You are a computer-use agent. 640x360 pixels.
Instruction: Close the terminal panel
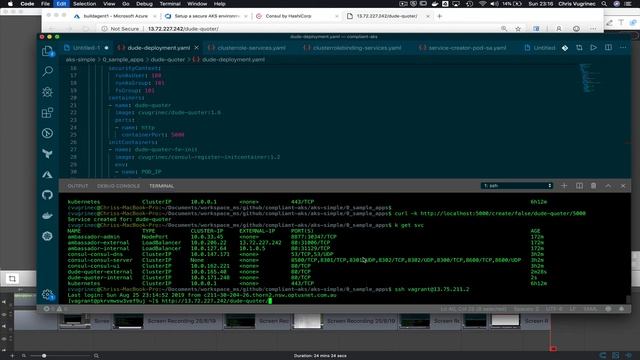coord(623,186)
